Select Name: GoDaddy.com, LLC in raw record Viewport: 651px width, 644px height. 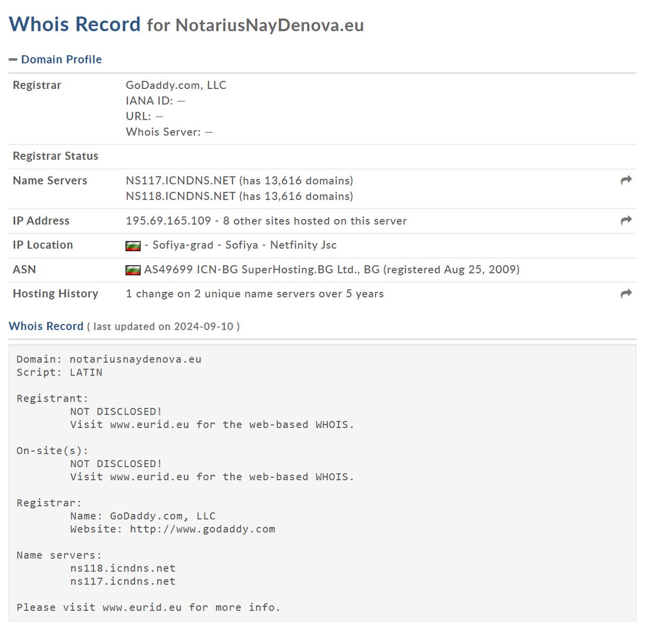[x=143, y=516]
